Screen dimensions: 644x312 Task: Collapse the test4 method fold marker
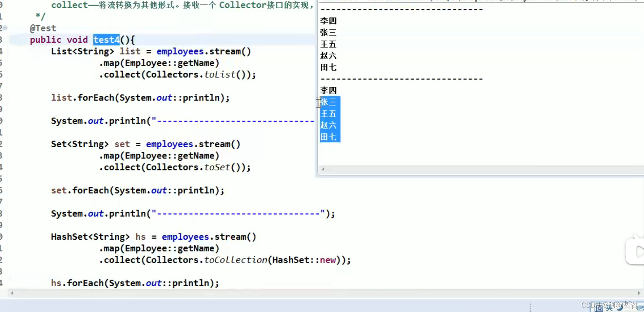pos(5,28)
